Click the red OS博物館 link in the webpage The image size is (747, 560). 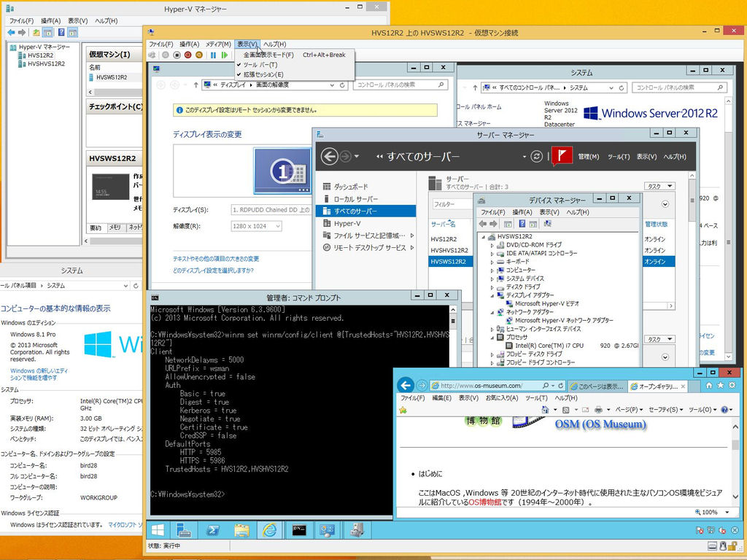click(485, 502)
